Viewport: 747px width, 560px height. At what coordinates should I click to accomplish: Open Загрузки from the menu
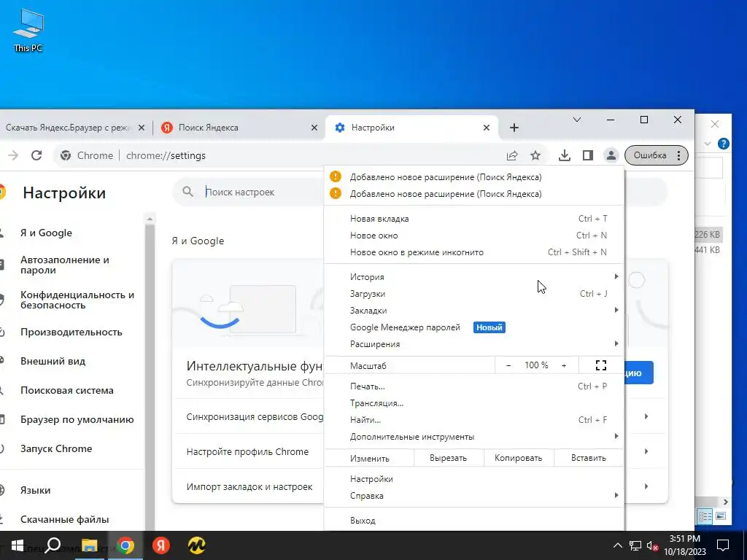[474, 294]
